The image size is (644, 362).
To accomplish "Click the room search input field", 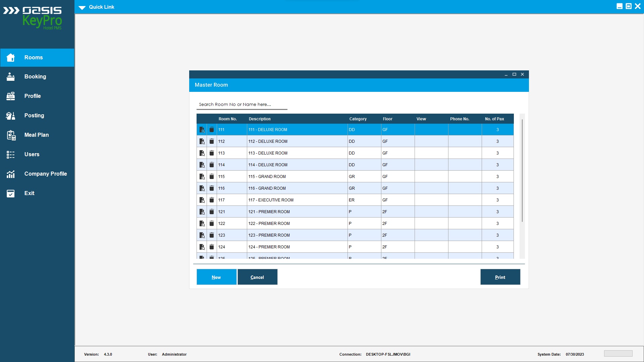I will click(241, 105).
